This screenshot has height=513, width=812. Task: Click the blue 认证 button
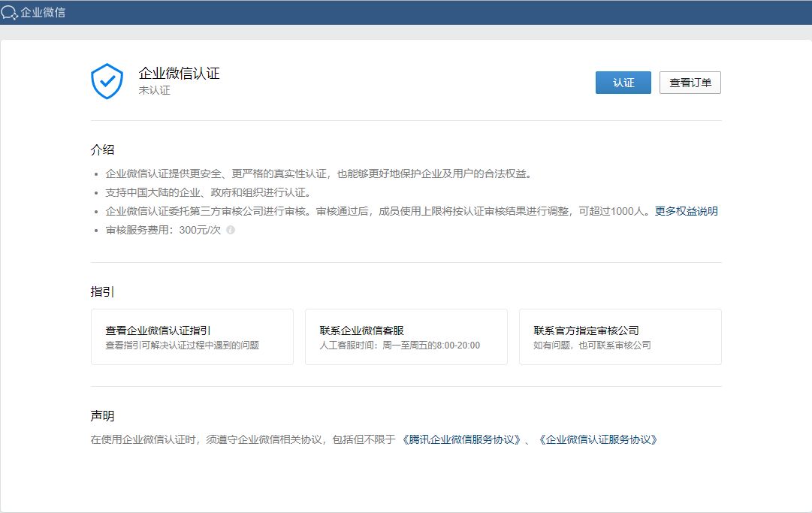623,83
